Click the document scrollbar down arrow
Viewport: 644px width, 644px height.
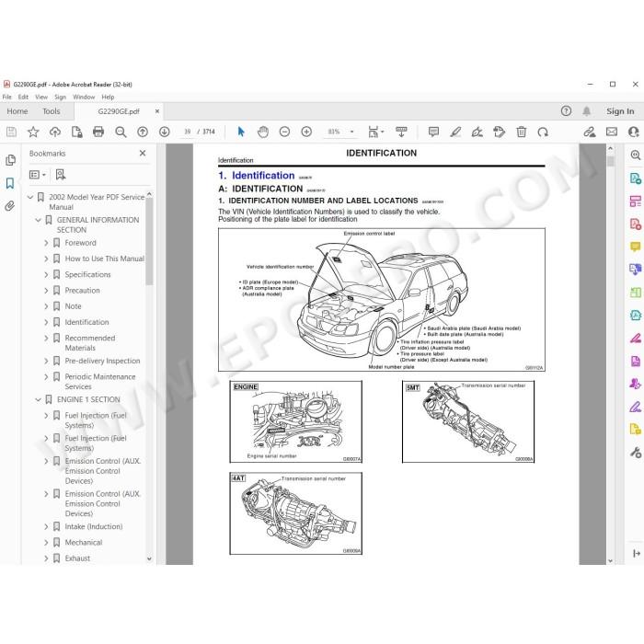point(610,560)
